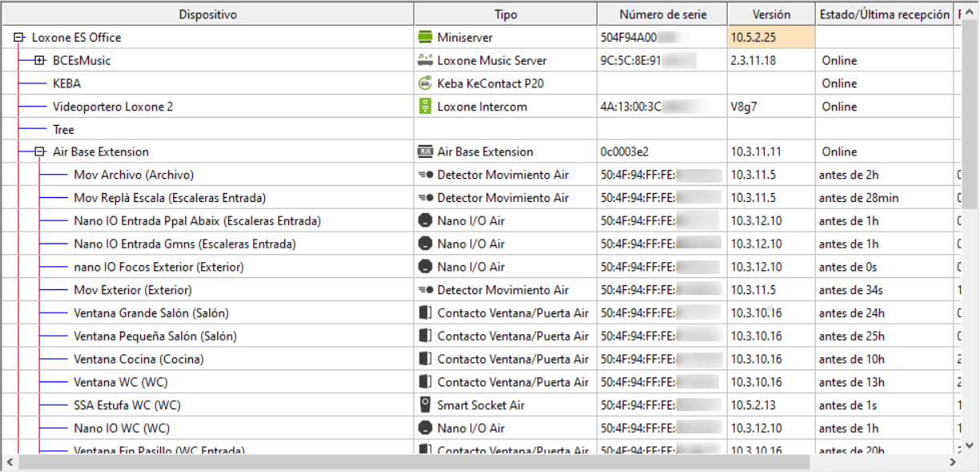The height and width of the screenshot is (472, 980).
Task: Sort by the Tipo column header
Action: tap(505, 14)
